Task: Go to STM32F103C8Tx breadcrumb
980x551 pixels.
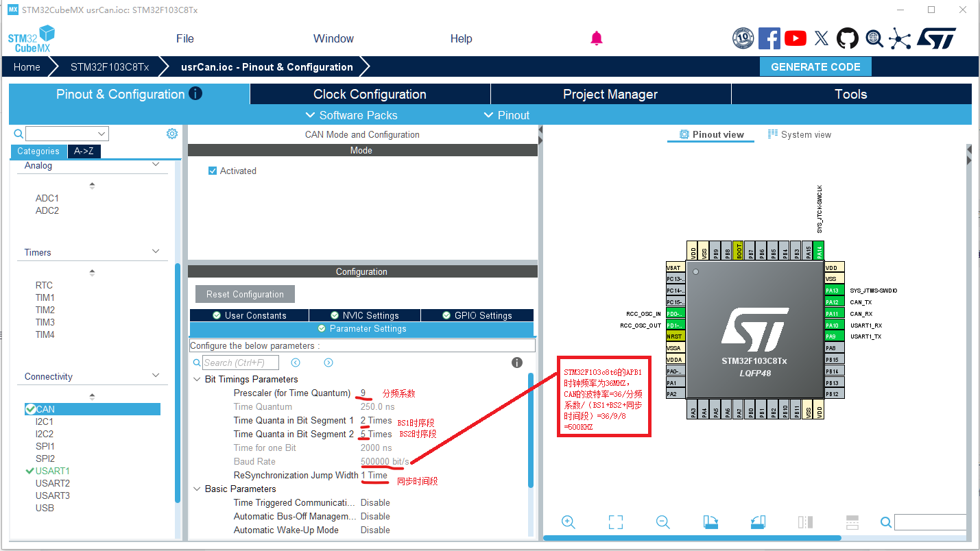Action: click(110, 67)
